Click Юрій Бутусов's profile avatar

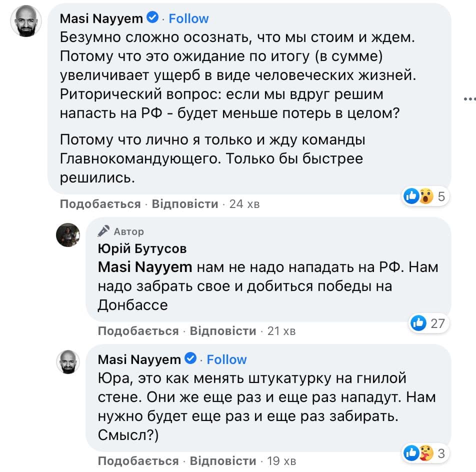(x=68, y=235)
